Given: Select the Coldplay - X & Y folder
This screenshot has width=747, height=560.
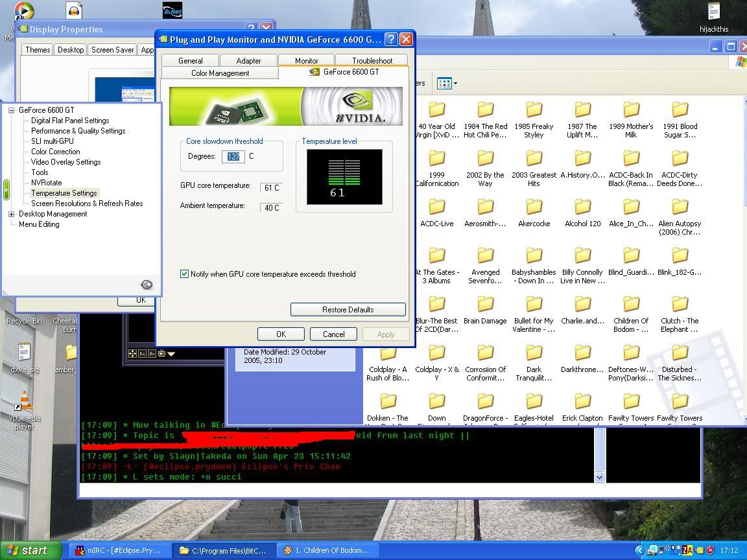Looking at the screenshot, I should point(437,363).
